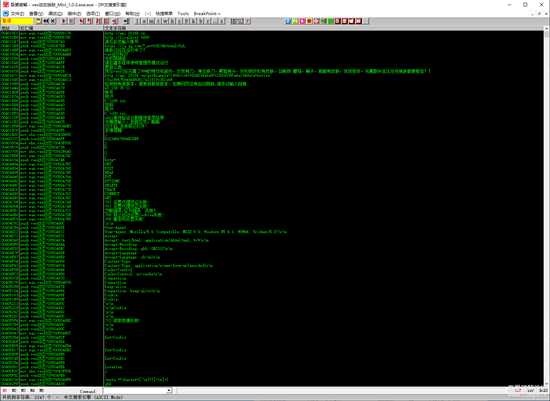The image size is (550, 401).
Task: Open the 调试 (Debug) menu
Action: click(x=55, y=13)
